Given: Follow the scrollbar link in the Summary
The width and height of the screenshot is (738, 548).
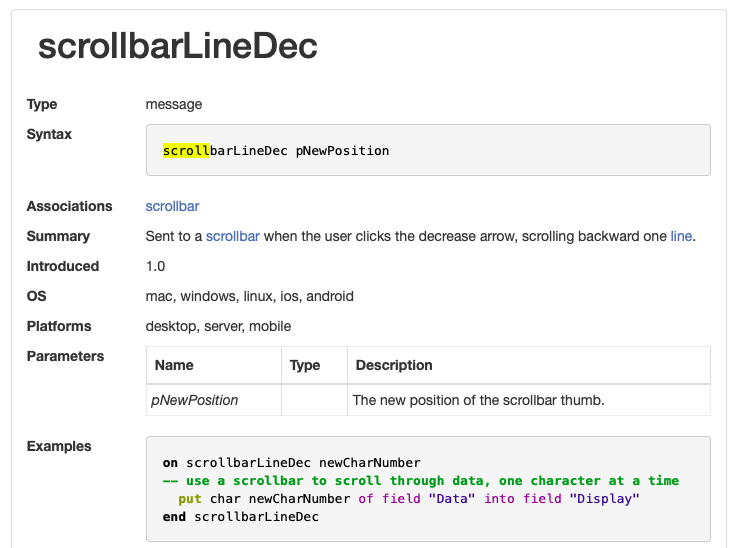Looking at the screenshot, I should pos(232,236).
